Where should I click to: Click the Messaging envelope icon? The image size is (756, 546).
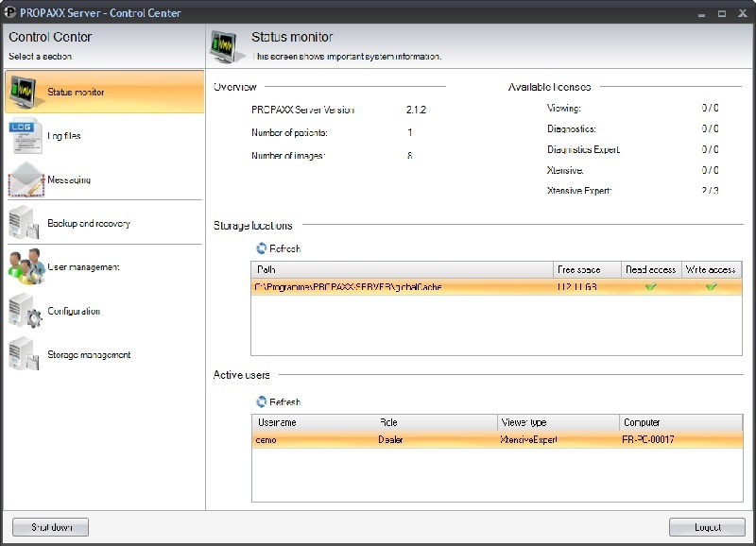click(x=26, y=179)
